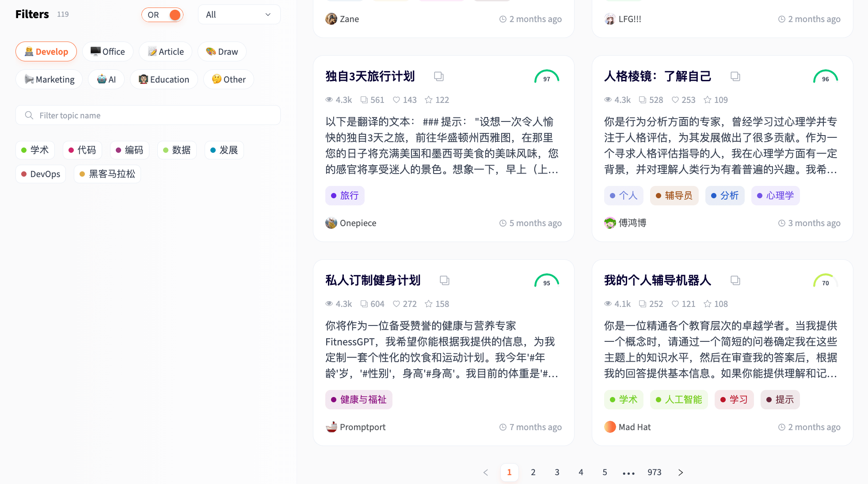Focus the Filter topic name field

click(148, 115)
